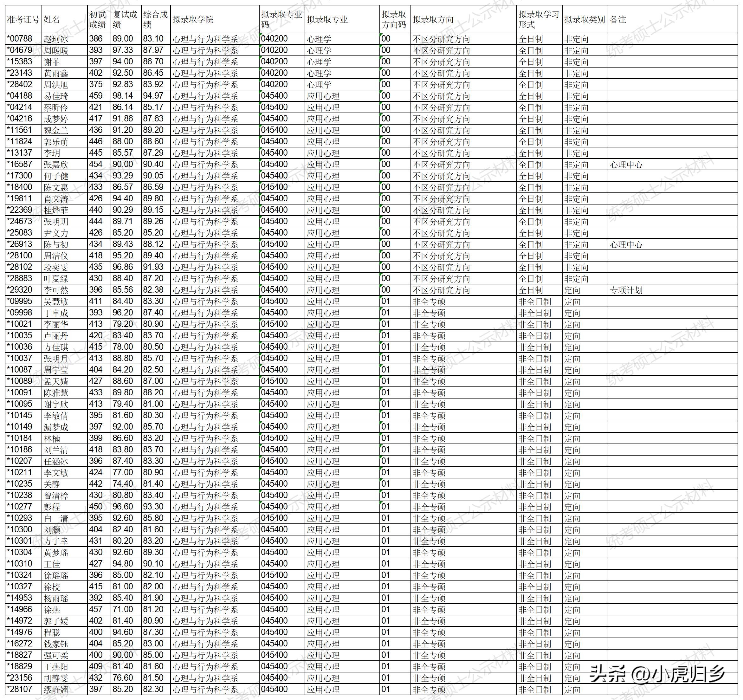Click the name cell 赵珂冰
Screen dimensions: 743x700
point(56,39)
